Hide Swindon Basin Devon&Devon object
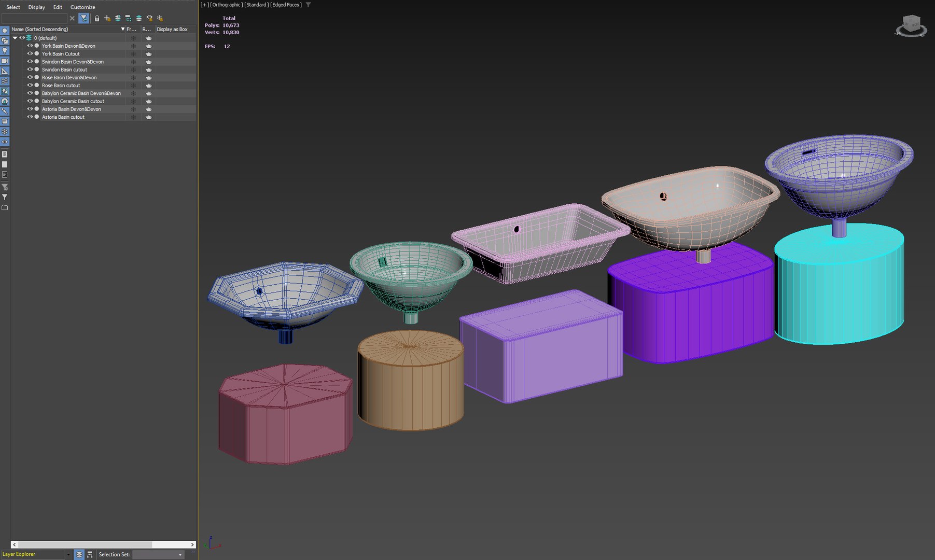935x560 pixels. [30, 62]
